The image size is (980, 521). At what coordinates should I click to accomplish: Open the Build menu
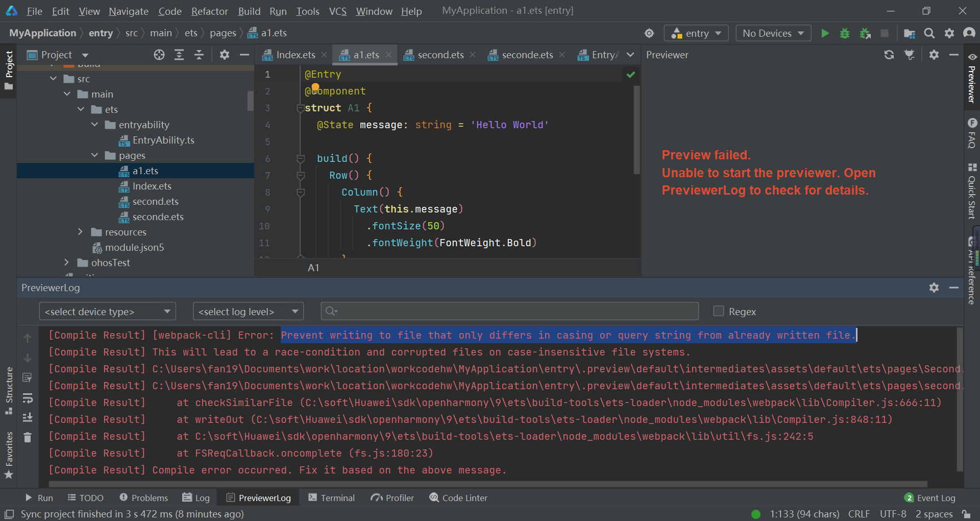[249, 11]
